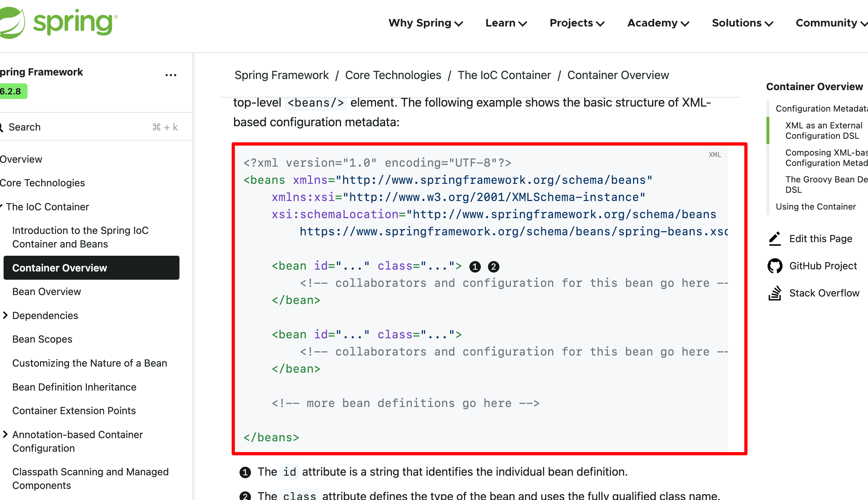Jump to XML as an External Configuration DSL
The width and height of the screenshot is (868, 500).
click(824, 131)
